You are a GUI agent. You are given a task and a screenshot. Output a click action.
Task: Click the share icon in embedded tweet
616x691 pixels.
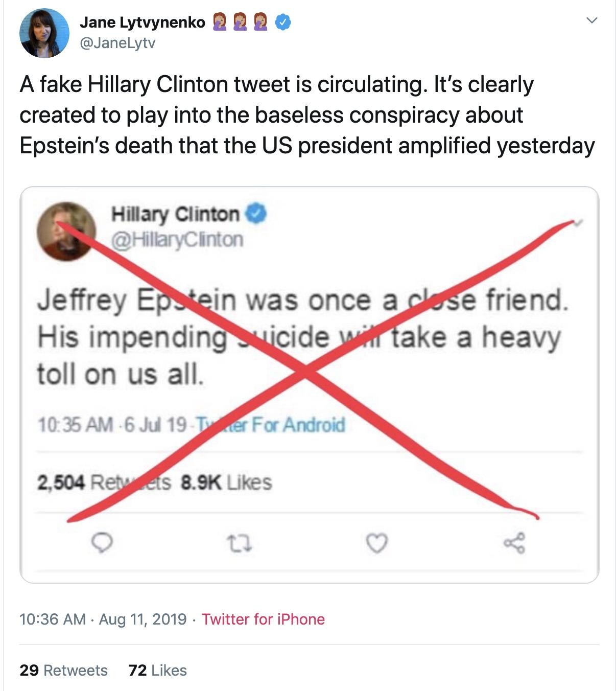[x=514, y=543]
